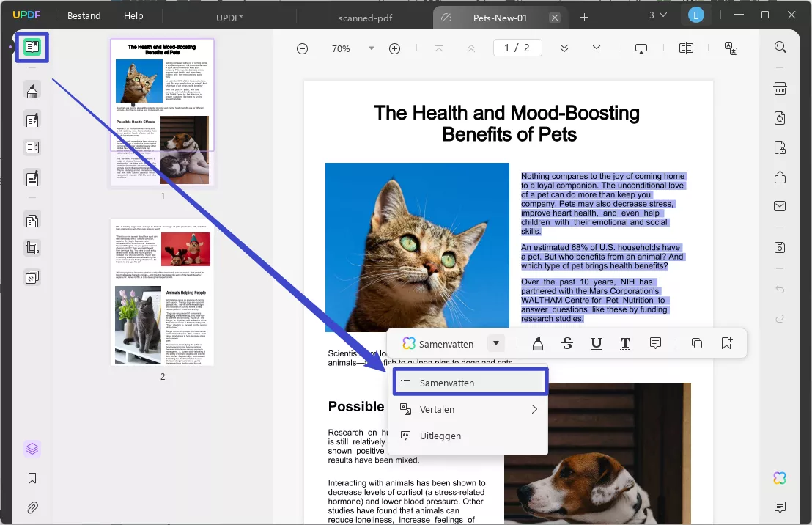Click the OCR recognize text icon
The image size is (812, 525).
click(780, 89)
